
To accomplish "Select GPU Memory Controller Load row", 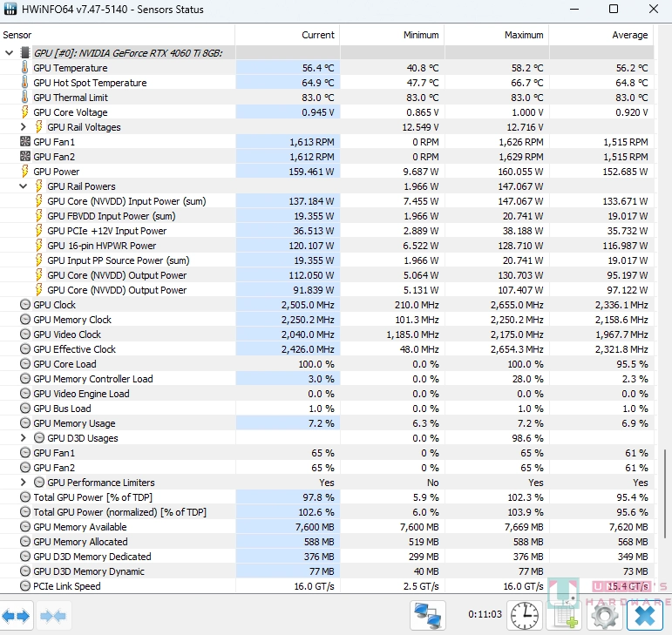I will point(328,379).
